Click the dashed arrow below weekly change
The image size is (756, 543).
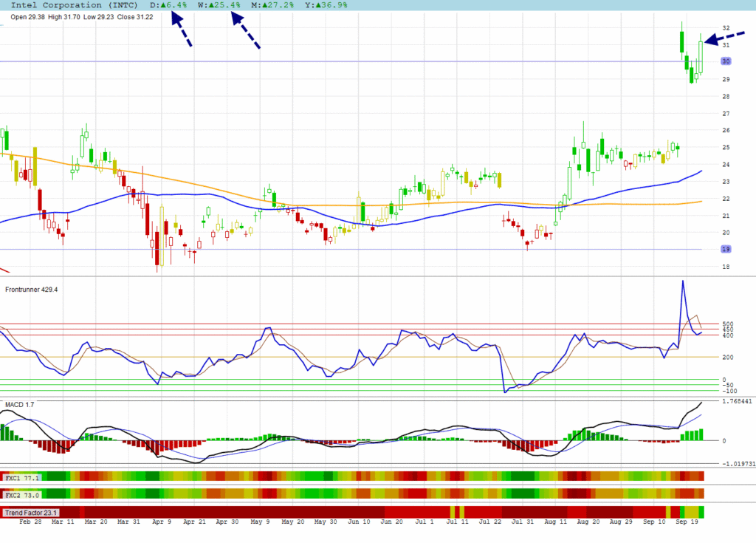[246, 32]
